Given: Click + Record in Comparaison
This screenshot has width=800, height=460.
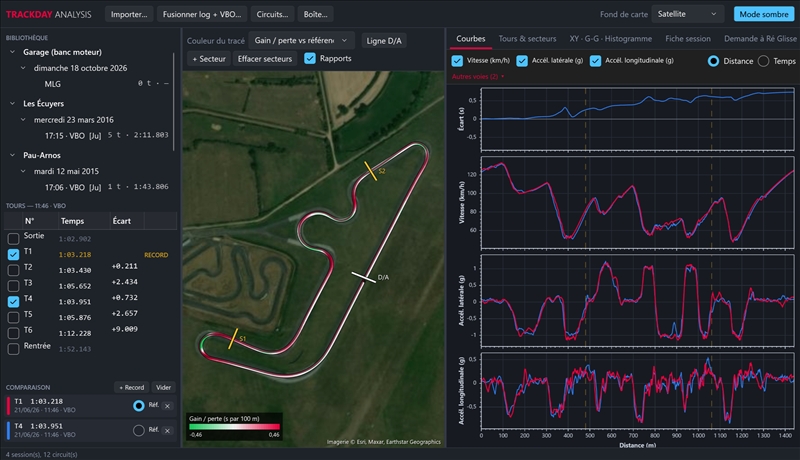Looking at the screenshot, I should point(132,388).
